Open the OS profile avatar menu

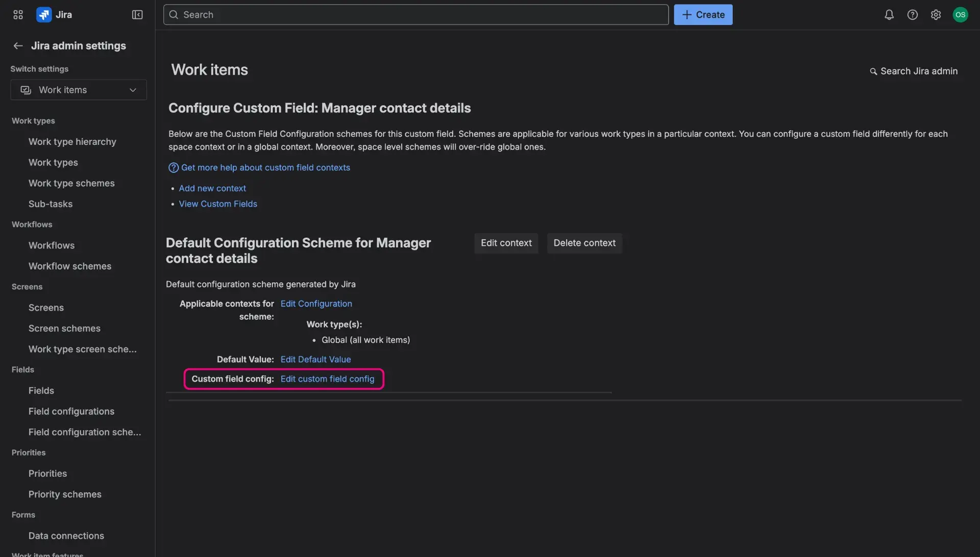tap(960, 14)
